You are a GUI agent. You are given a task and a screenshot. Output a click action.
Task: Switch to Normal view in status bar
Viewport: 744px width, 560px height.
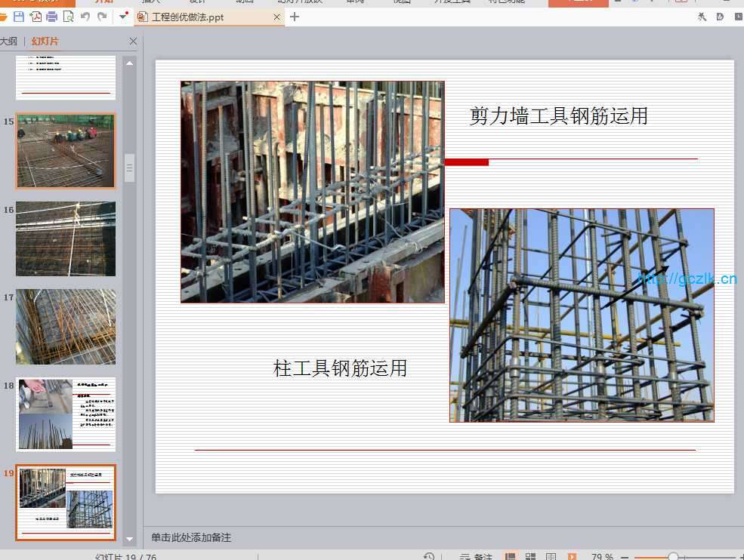click(511, 557)
